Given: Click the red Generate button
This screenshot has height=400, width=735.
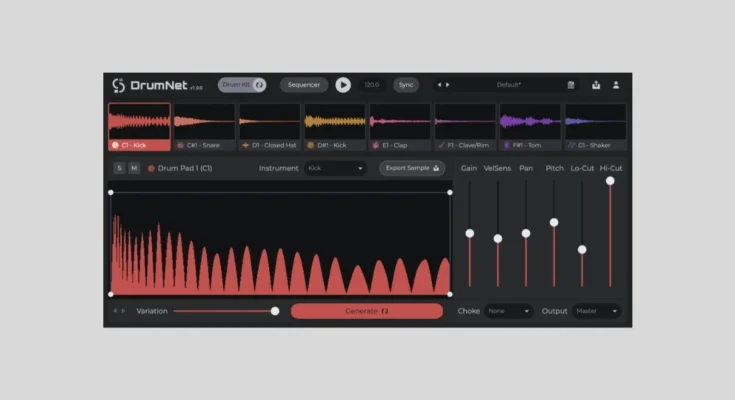Looking at the screenshot, I should (366, 311).
